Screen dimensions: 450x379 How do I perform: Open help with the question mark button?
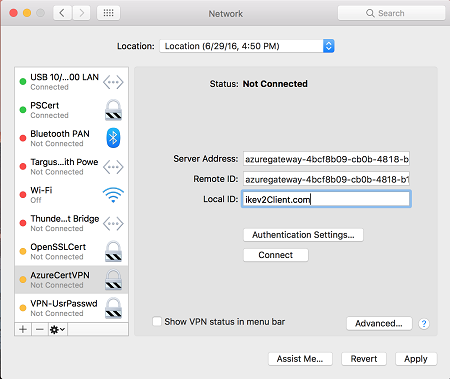click(424, 324)
